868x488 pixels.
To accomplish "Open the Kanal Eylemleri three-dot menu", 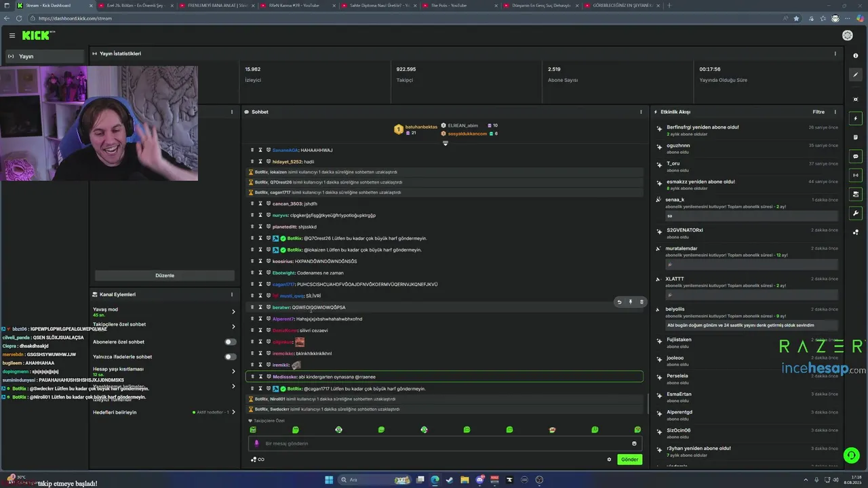I will 231,294.
